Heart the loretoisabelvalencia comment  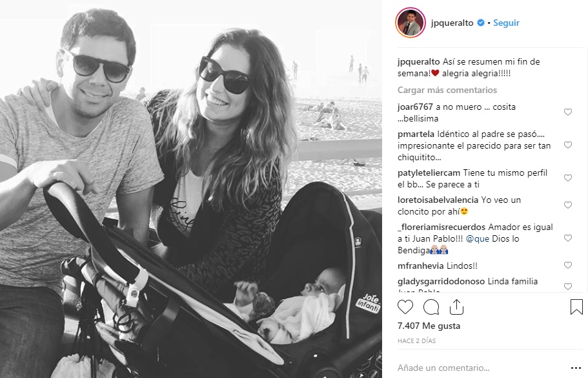[x=568, y=205]
